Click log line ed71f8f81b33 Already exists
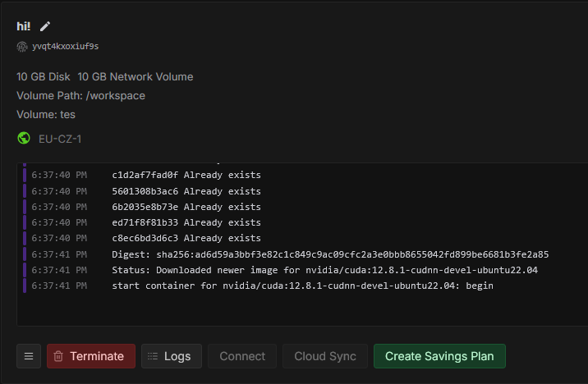 [186, 222]
